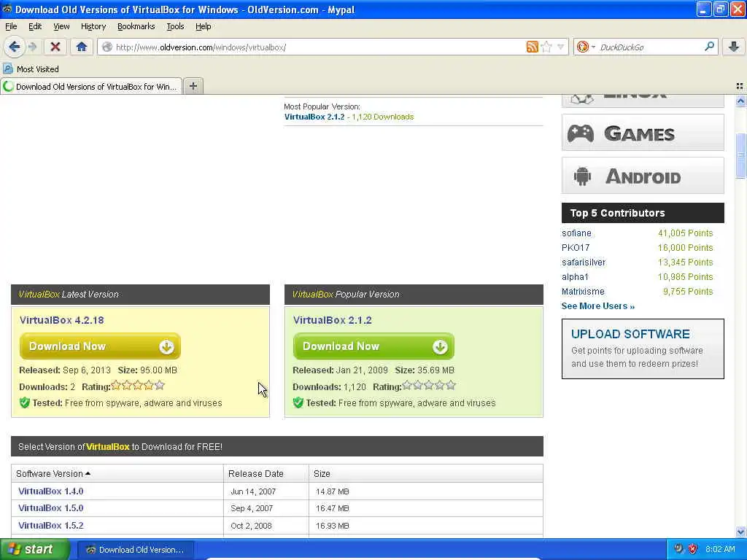Open the History menu
Image resolution: width=747 pixels, height=560 pixels.
point(93,26)
